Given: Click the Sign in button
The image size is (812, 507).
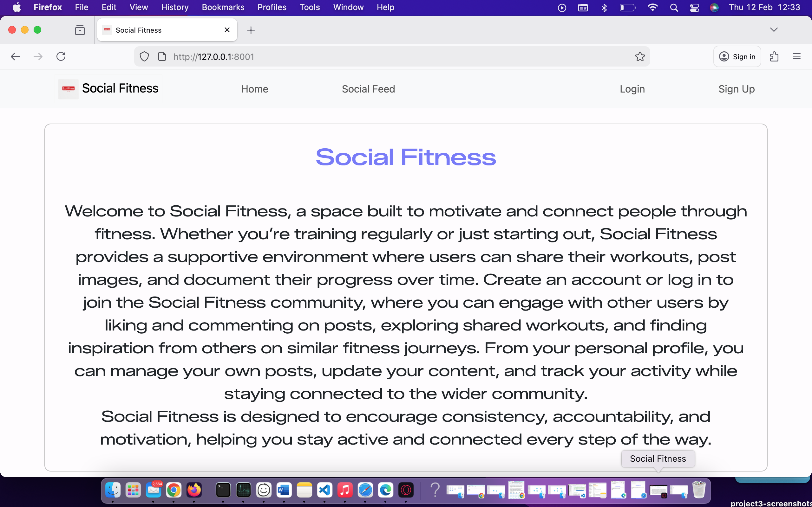Looking at the screenshot, I should click(737, 56).
